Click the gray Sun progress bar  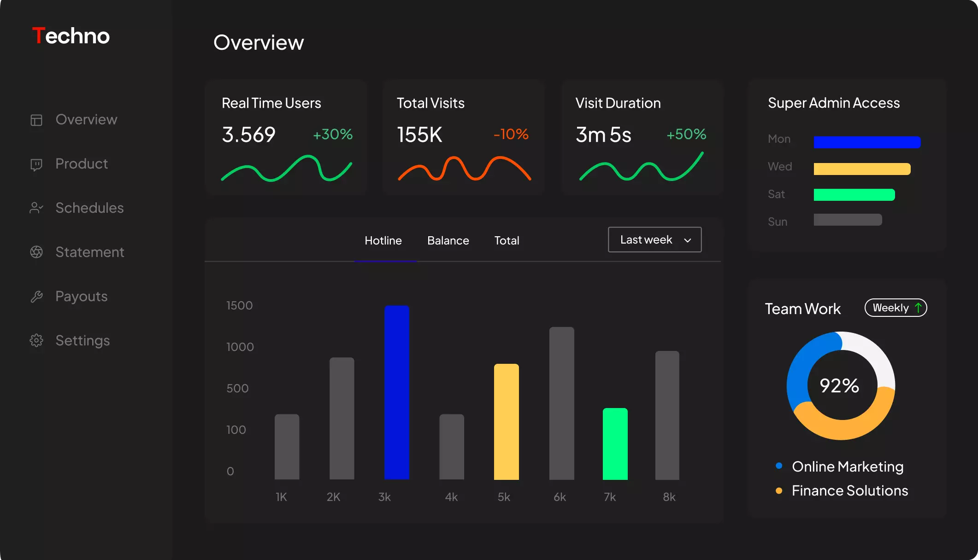click(848, 220)
